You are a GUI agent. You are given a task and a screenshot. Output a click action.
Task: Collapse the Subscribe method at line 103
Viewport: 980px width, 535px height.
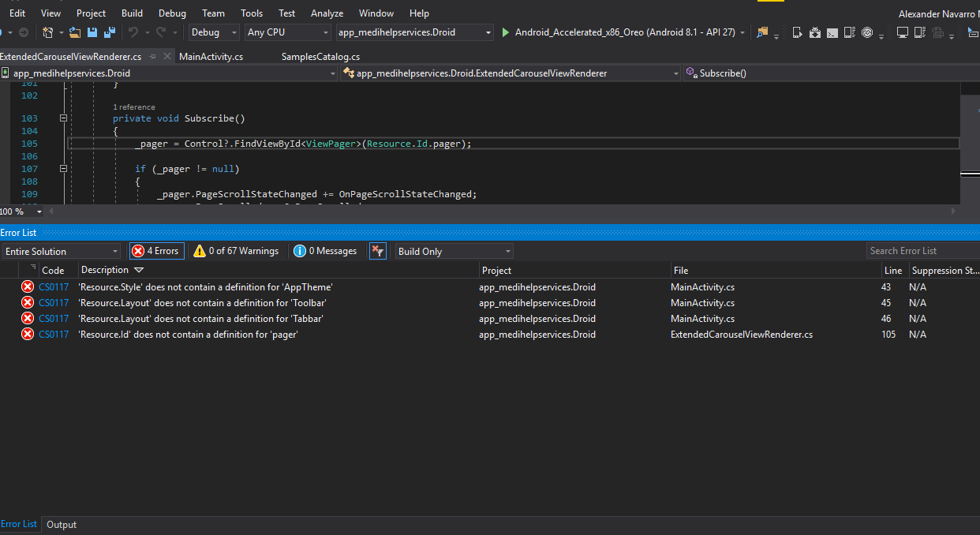(x=64, y=118)
